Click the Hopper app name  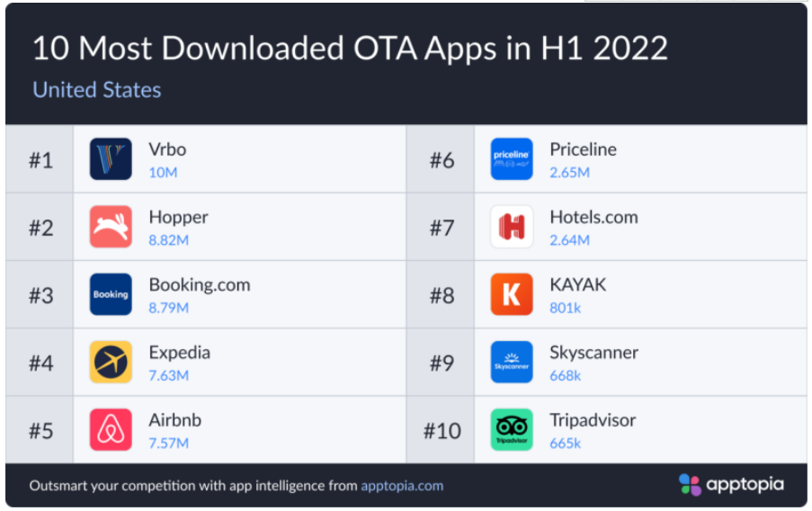tap(178, 217)
